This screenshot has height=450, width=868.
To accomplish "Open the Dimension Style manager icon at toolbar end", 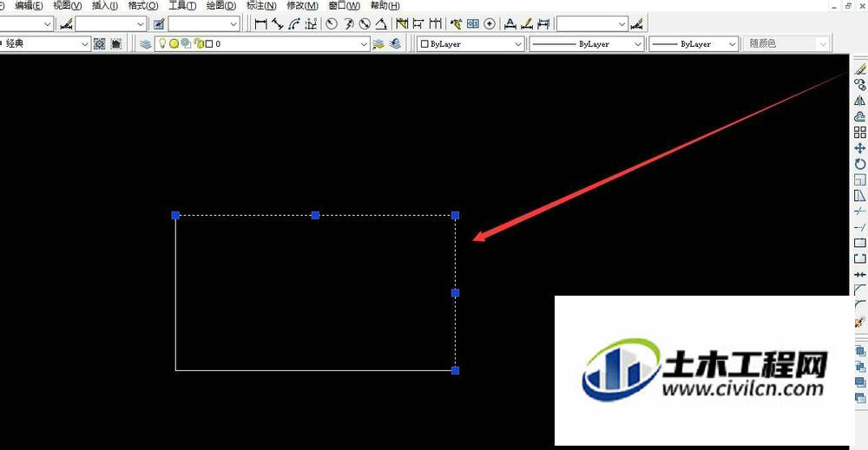I will 638,23.
